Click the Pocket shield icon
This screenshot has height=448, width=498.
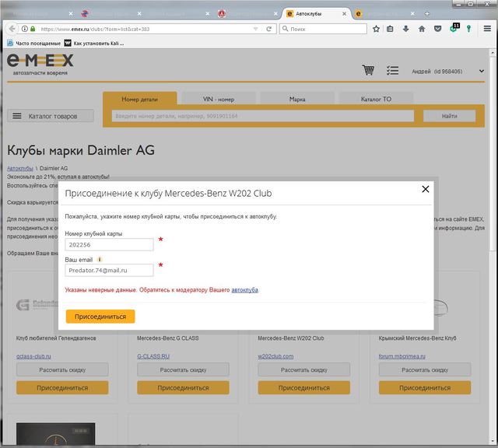tap(437, 29)
